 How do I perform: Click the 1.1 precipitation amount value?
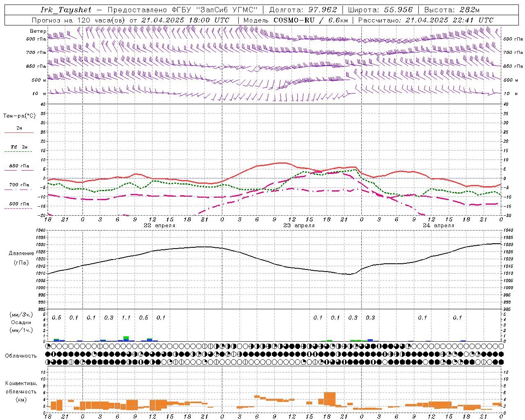click(x=126, y=317)
